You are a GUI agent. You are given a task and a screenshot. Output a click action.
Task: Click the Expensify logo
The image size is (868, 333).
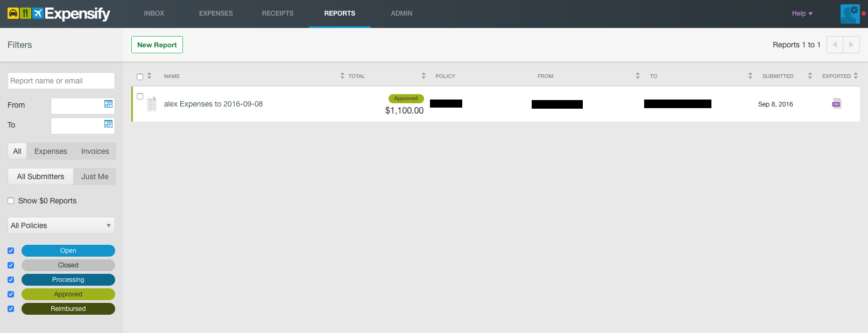(x=59, y=13)
